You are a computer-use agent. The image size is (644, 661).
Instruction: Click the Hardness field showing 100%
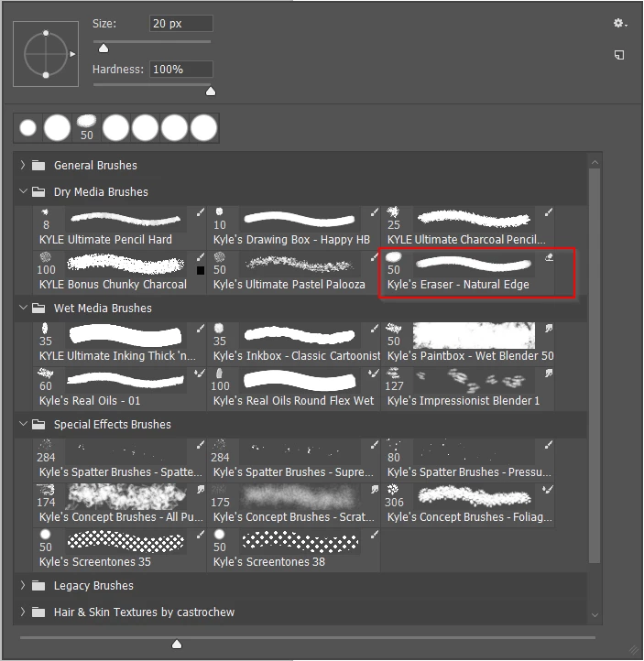pos(181,70)
